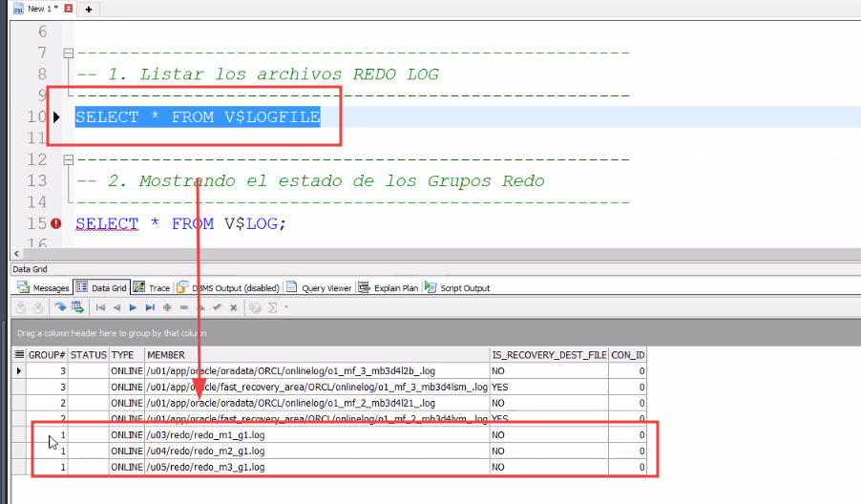861x504 pixels.
Task: Open the grid column chooser menu
Action: pos(18,354)
